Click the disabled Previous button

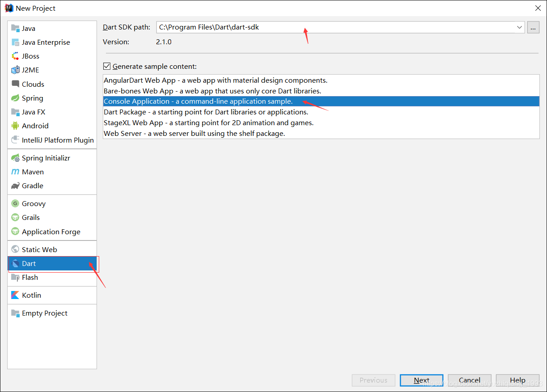[374, 380]
